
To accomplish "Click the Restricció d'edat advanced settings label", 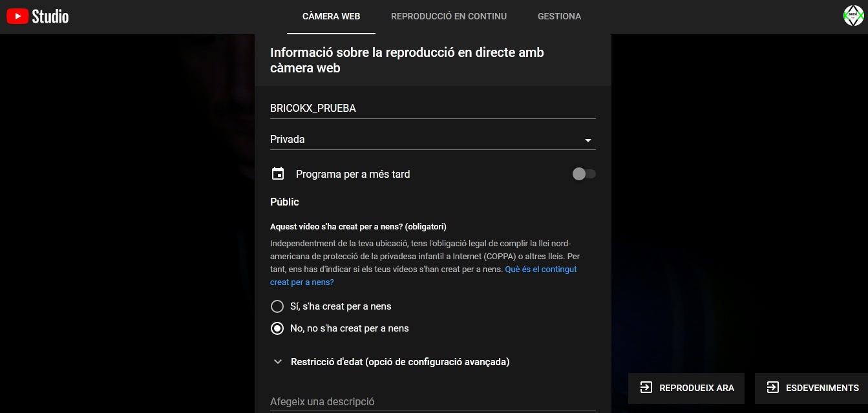I will [x=400, y=362].
